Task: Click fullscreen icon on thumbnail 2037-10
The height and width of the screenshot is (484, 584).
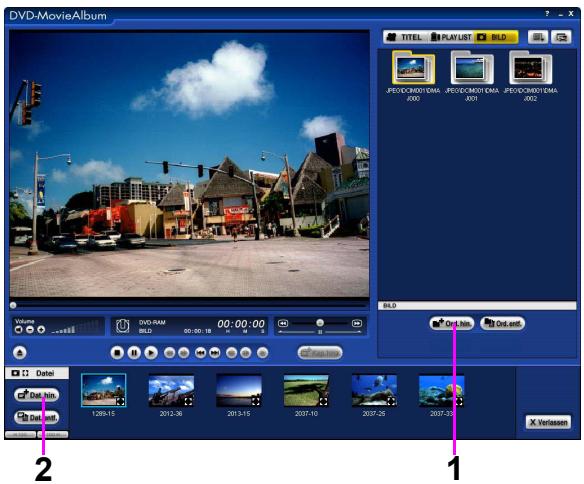Action: coord(323,401)
